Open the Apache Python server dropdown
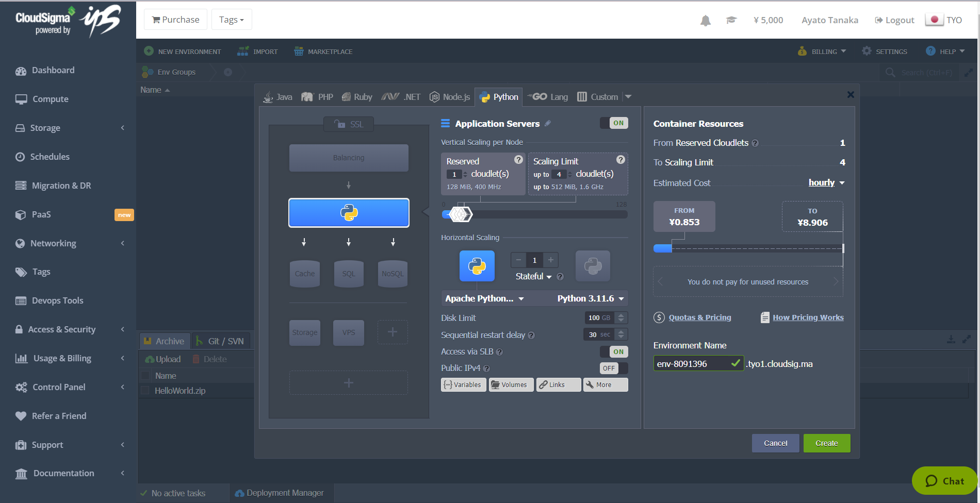Viewport: 980px width, 503px height. coord(484,299)
